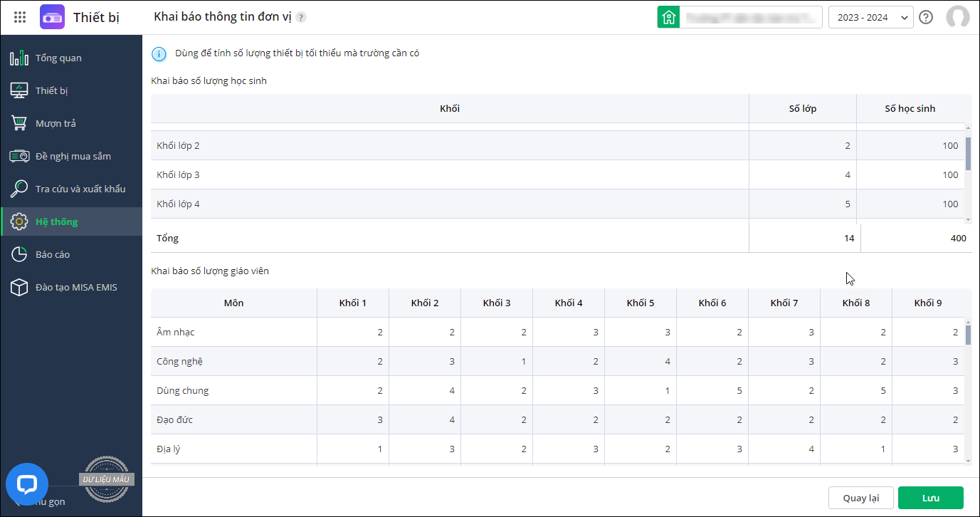Open the app launcher grid icon

coord(20,17)
